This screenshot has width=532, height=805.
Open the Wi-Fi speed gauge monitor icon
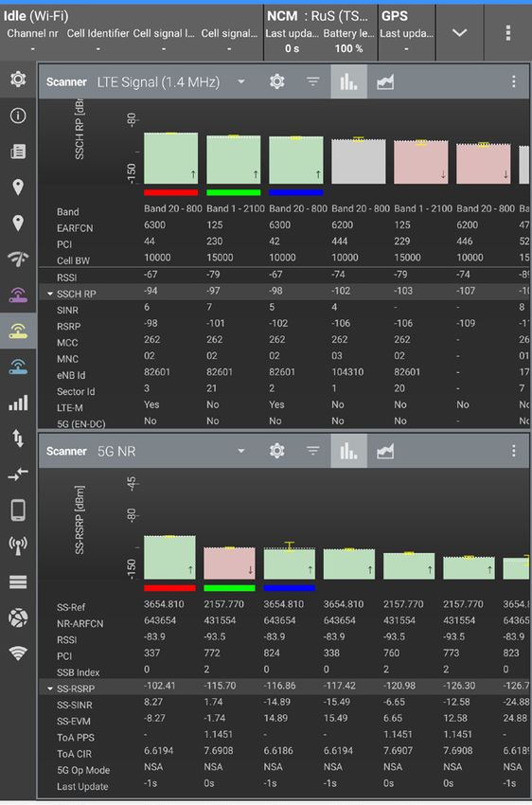coord(18,259)
